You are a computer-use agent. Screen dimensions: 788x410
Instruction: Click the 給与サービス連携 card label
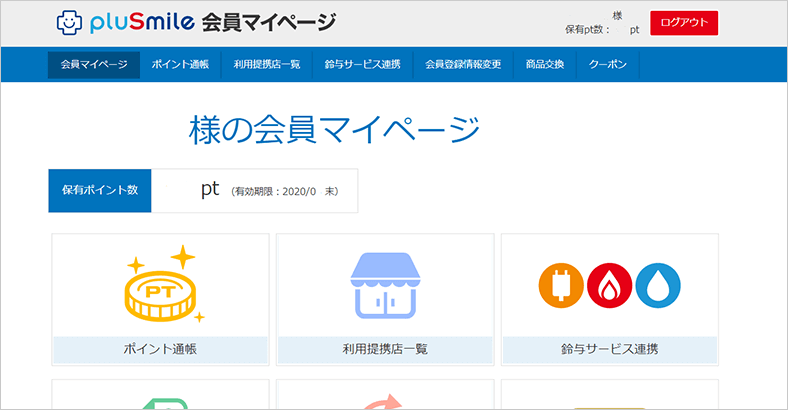(x=610, y=349)
